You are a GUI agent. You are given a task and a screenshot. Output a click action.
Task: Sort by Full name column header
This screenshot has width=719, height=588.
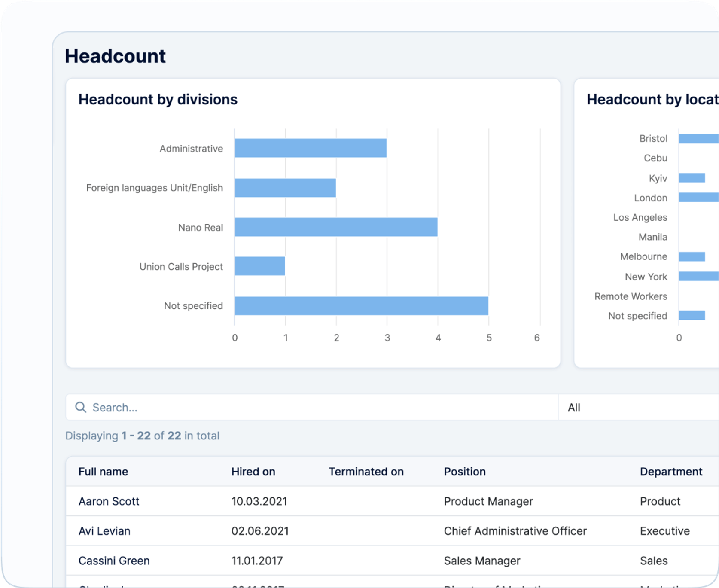[103, 472]
